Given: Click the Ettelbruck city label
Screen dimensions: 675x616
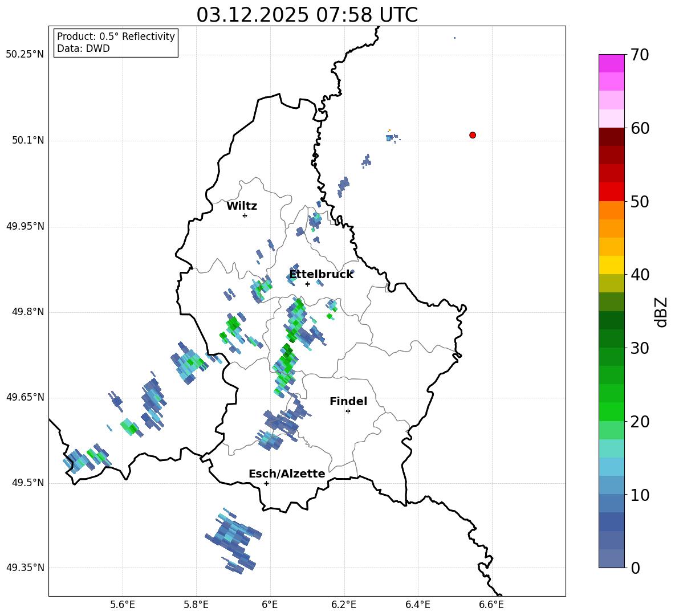Looking at the screenshot, I should (x=321, y=275).
